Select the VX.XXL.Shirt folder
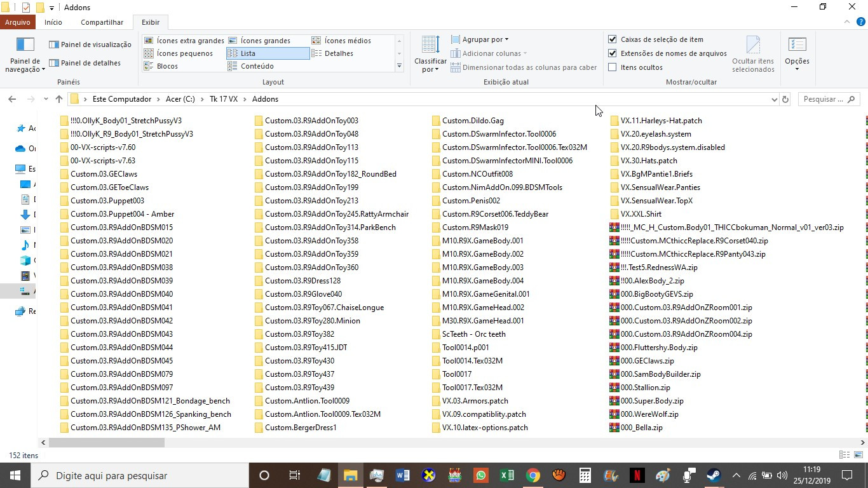This screenshot has height=488, width=868. tap(641, 214)
